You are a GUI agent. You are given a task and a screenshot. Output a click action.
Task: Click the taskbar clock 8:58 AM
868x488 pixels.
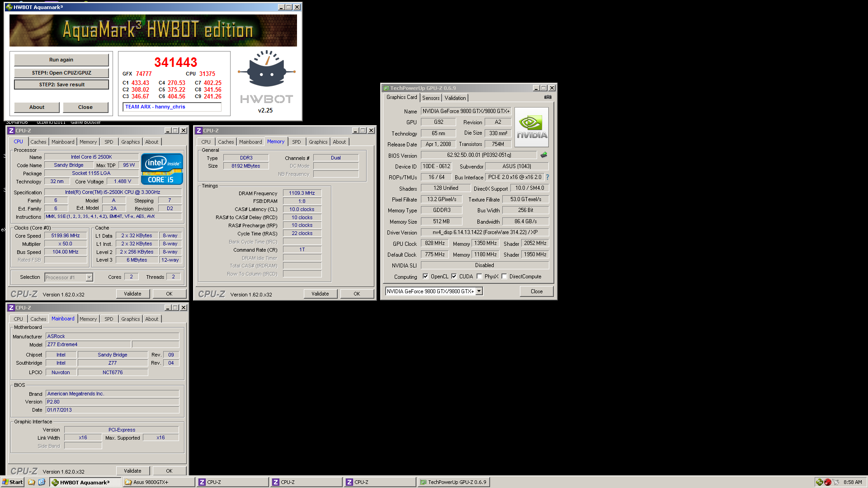853,482
